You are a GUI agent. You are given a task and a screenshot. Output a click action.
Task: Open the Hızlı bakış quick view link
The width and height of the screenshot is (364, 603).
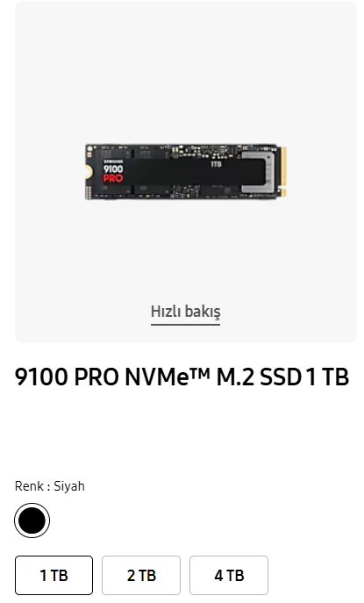click(x=185, y=312)
